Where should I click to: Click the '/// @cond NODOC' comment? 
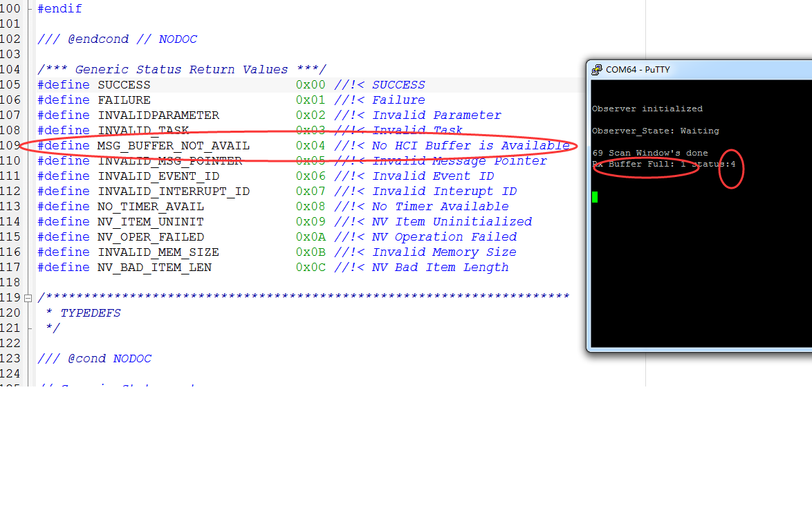pos(94,358)
